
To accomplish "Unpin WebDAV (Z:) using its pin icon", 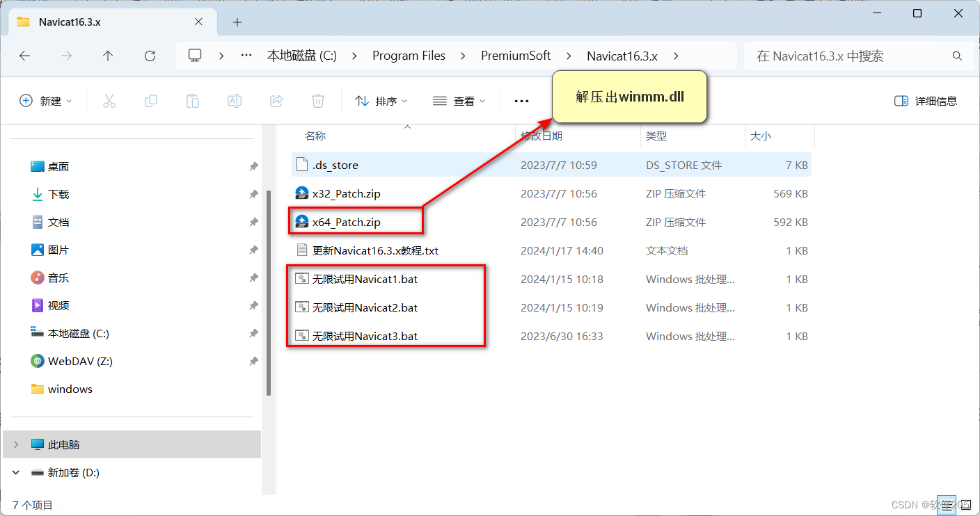I will pyautogui.click(x=253, y=362).
